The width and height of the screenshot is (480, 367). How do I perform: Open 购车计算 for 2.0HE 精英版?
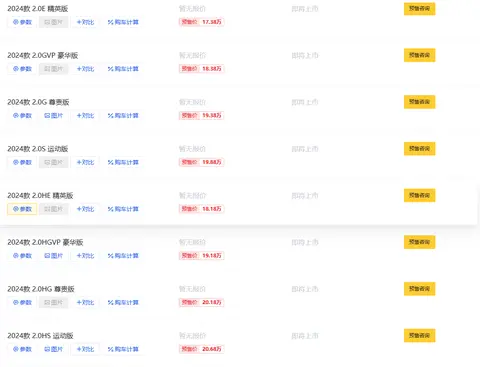point(123,209)
